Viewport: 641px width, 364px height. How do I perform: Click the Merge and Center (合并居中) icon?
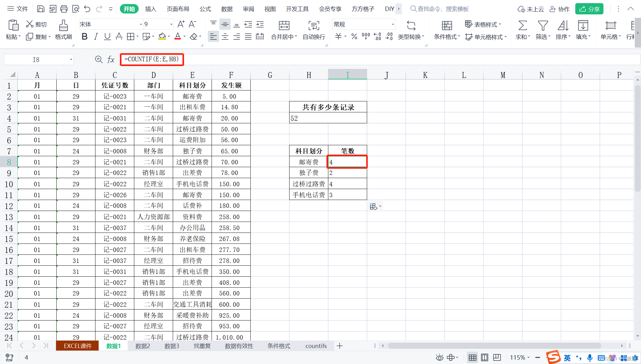[x=284, y=26]
